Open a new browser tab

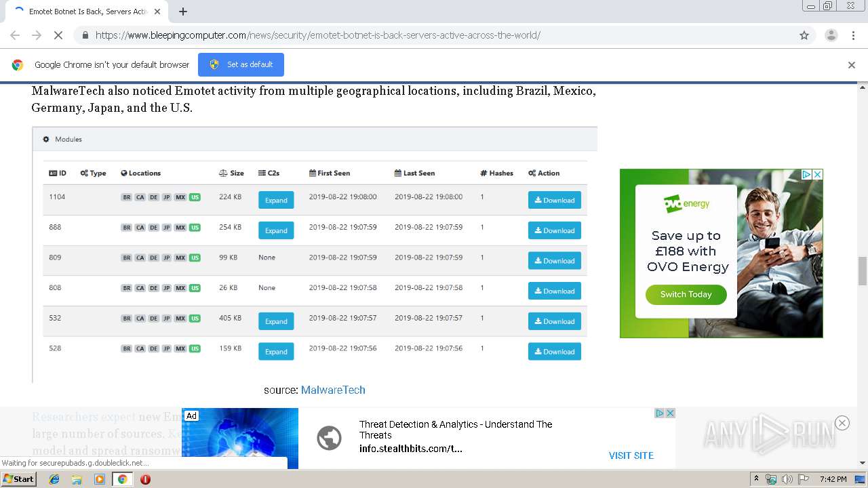tap(183, 12)
